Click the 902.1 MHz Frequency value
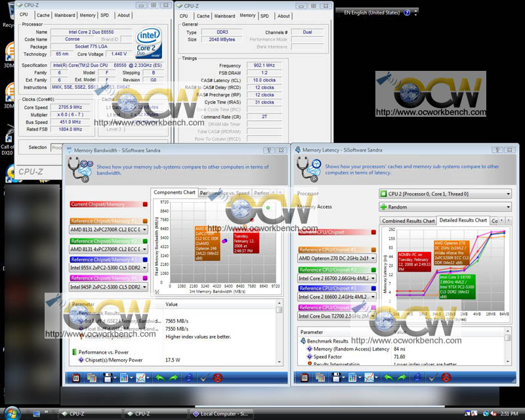 pyautogui.click(x=264, y=66)
